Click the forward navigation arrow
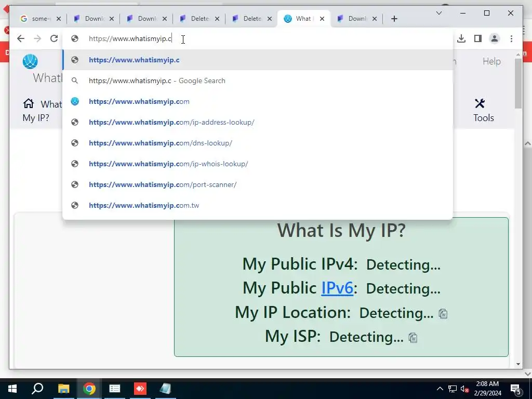The width and height of the screenshot is (532, 399). tap(37, 38)
